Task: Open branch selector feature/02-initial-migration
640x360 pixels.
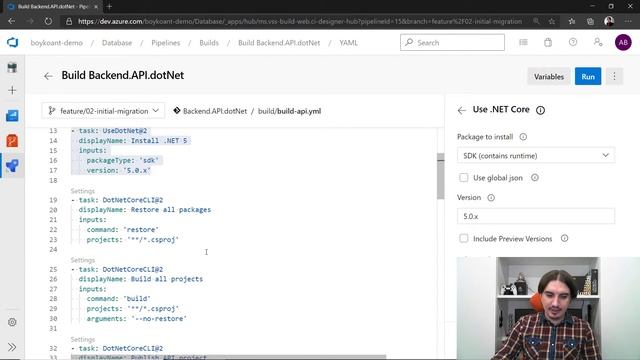Action: click(103, 111)
